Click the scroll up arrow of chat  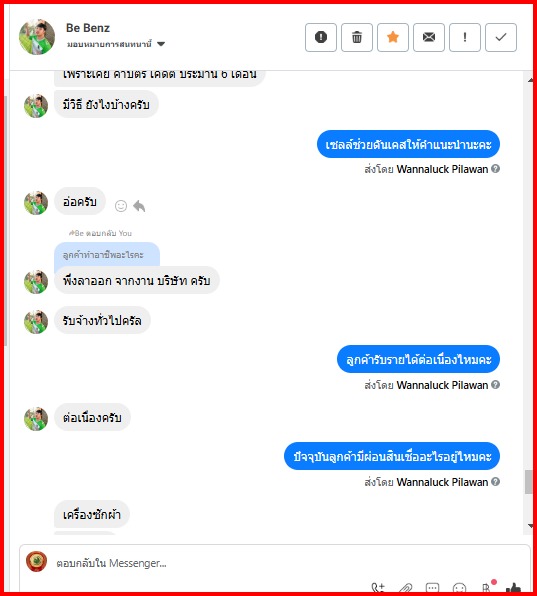530,80
